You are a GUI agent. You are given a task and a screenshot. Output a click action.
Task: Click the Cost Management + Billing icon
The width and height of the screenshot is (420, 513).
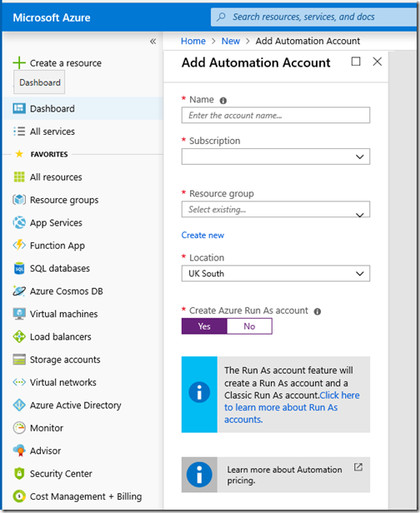point(19,496)
